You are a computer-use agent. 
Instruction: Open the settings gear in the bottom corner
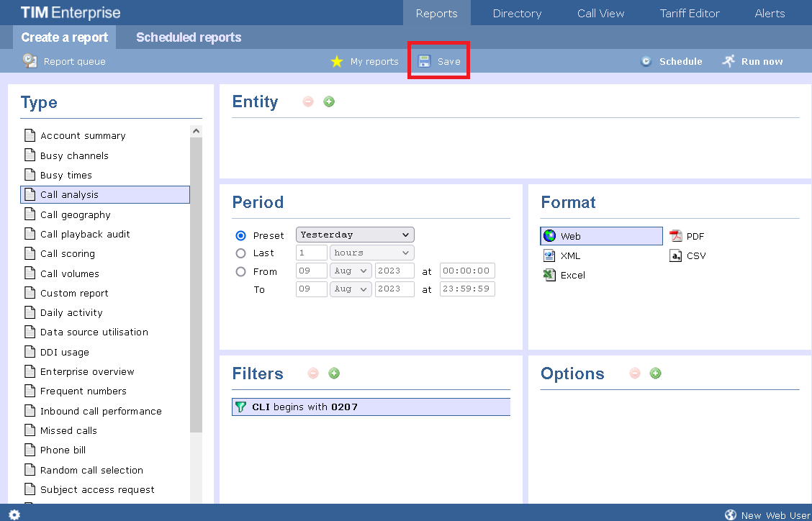[x=14, y=515]
